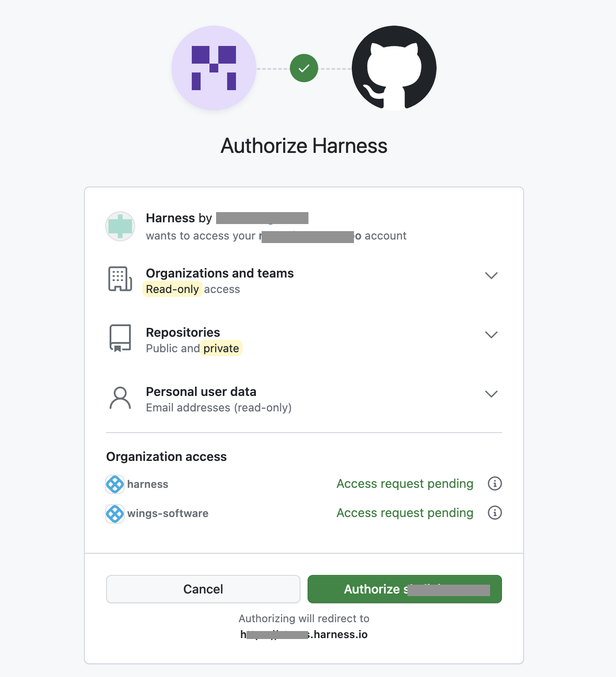
Task: Click the GitHub Octocat logo
Action: tap(394, 68)
